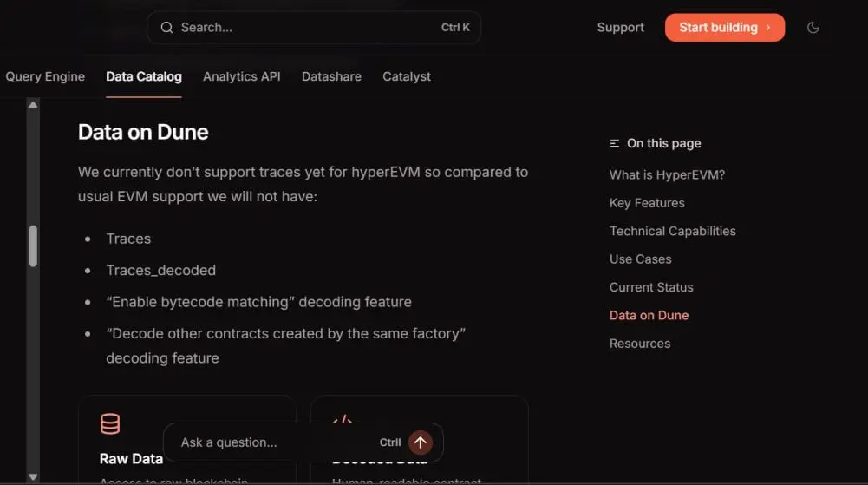Click the Start building button
The height and width of the screenshot is (485, 868).
point(724,28)
